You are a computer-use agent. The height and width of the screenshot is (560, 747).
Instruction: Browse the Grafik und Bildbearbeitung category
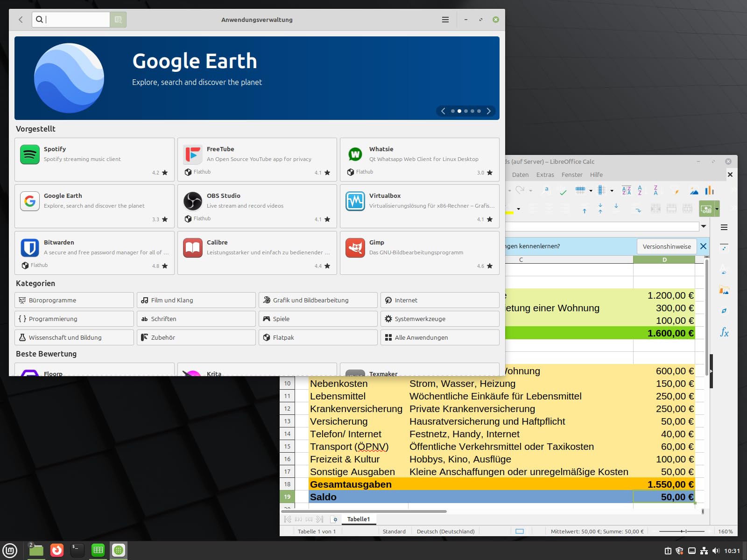pos(318,300)
